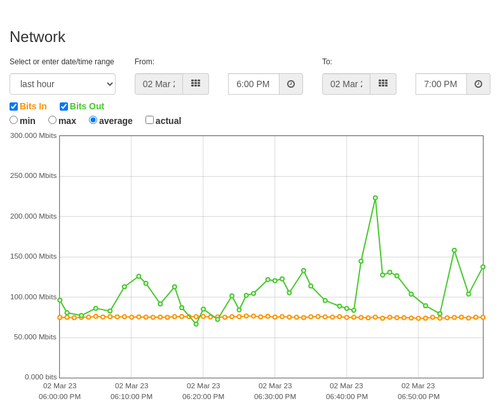
Task: Open the 'last hour' range dropdown
Action: [63, 84]
